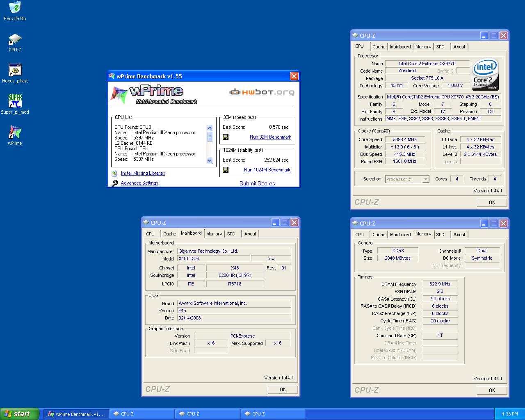Click the Core Voltage 1.888 V field
Image resolution: width=525 pixels, height=420 pixels.
point(455,85)
